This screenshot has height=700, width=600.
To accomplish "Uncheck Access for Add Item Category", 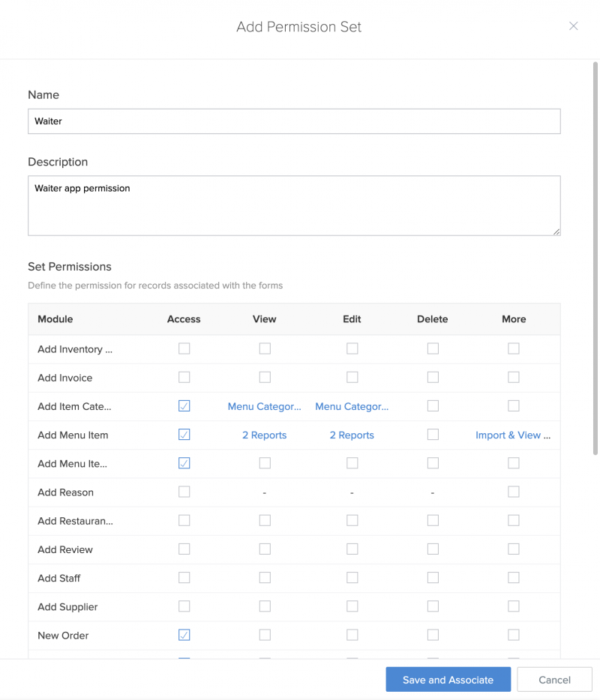I will 184,406.
